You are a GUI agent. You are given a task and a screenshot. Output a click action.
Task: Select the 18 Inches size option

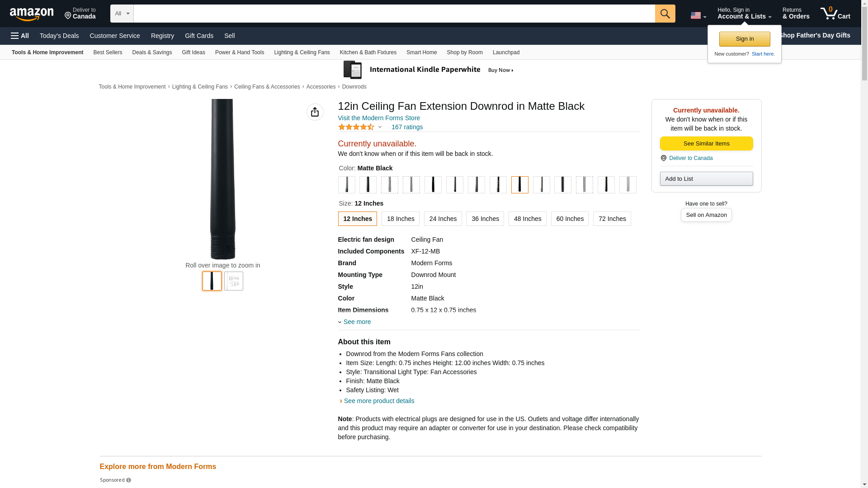(400, 219)
